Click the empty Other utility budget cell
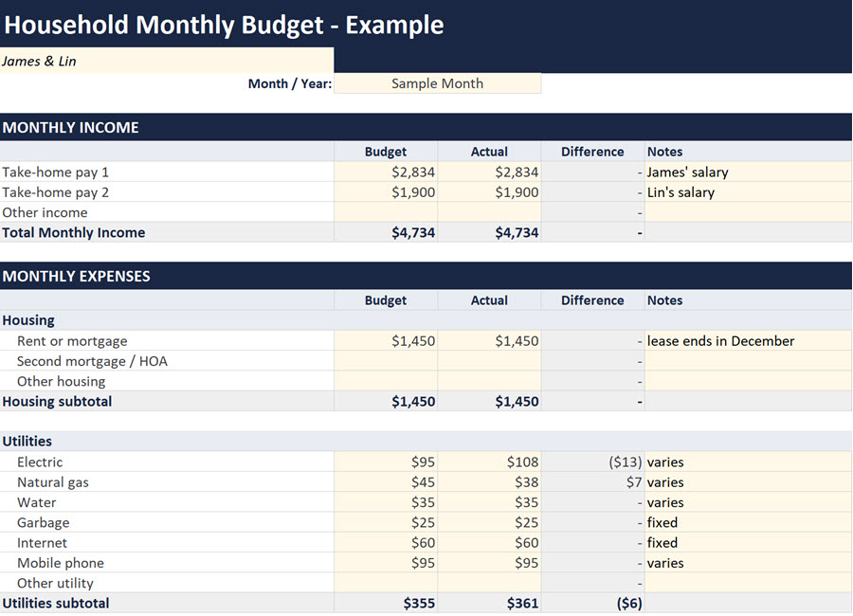Screen dimensions: 853x616 coord(386,583)
